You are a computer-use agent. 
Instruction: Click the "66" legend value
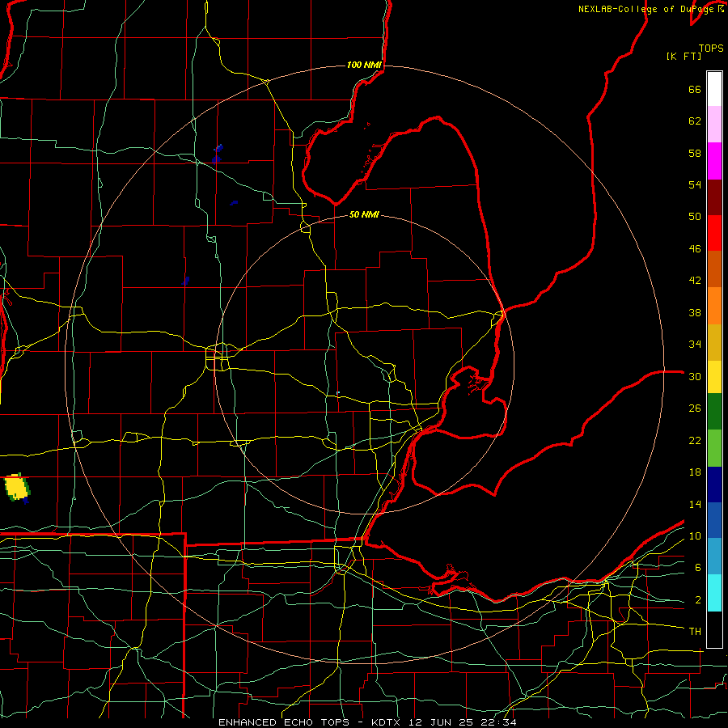(x=695, y=90)
